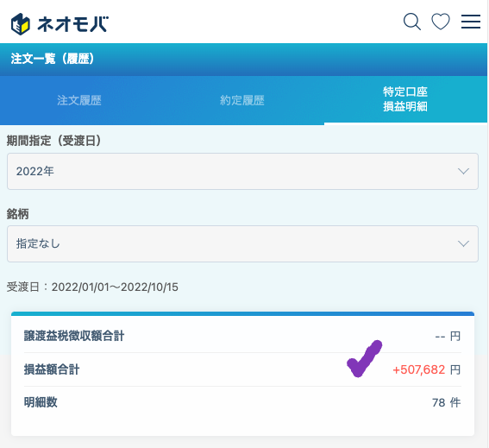
Task: Click the +507,682 円 profit amount
Action: [426, 369]
